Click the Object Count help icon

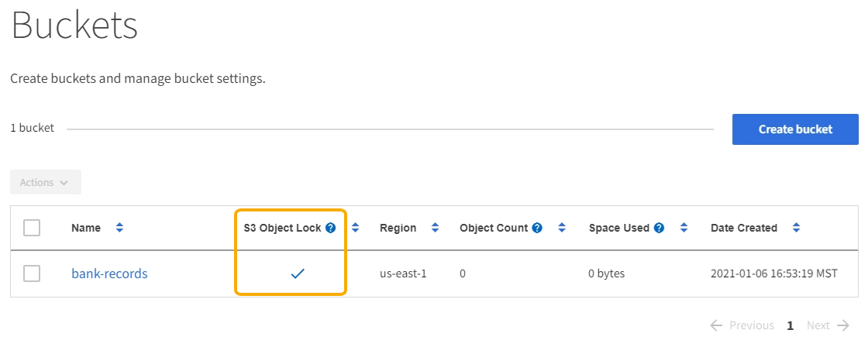click(x=537, y=229)
